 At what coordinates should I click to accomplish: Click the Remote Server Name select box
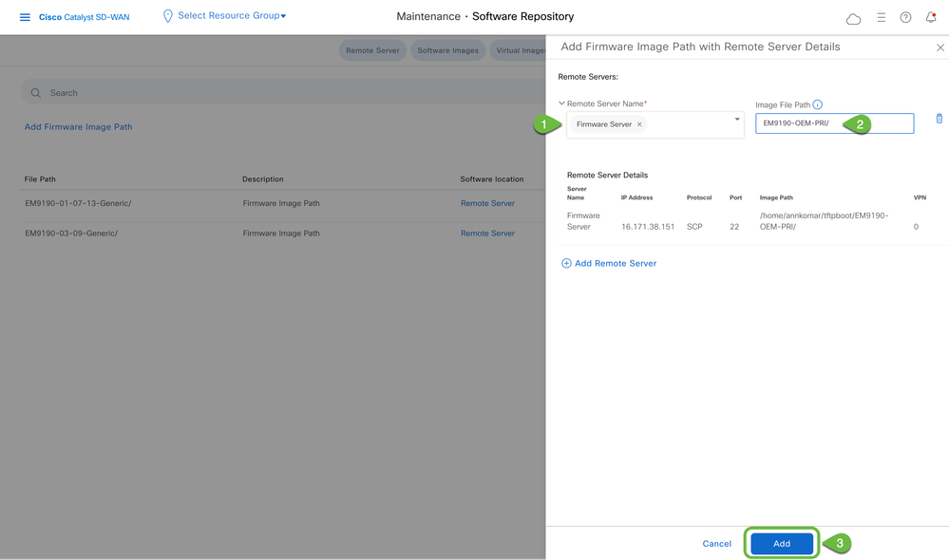click(x=655, y=124)
